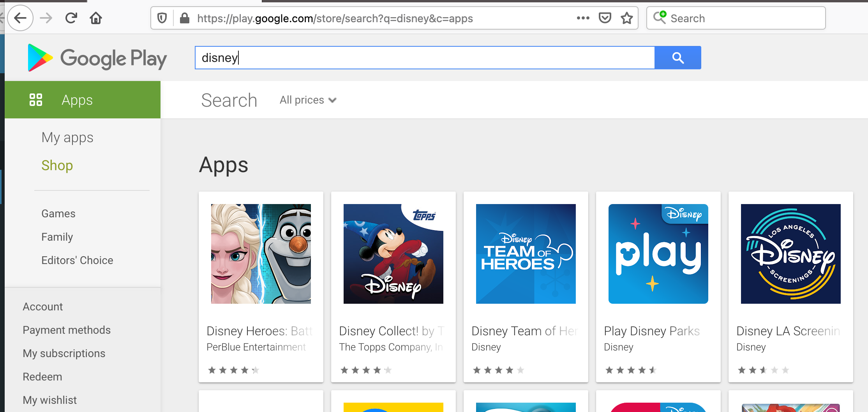The image size is (868, 412).
Task: Click Disney Team of Her title
Action: point(525,331)
